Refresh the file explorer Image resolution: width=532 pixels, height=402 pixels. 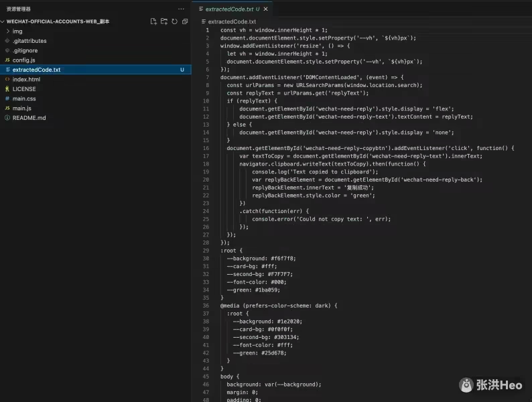click(x=174, y=21)
